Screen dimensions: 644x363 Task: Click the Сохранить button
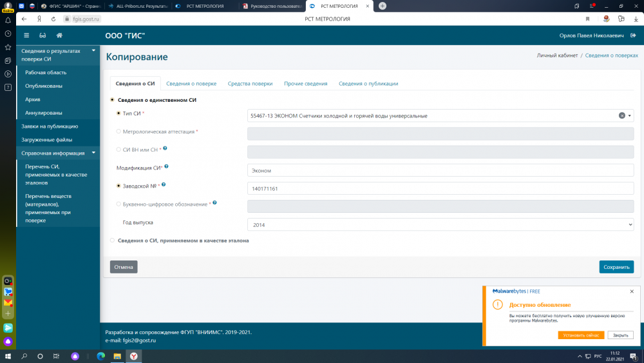click(x=616, y=267)
